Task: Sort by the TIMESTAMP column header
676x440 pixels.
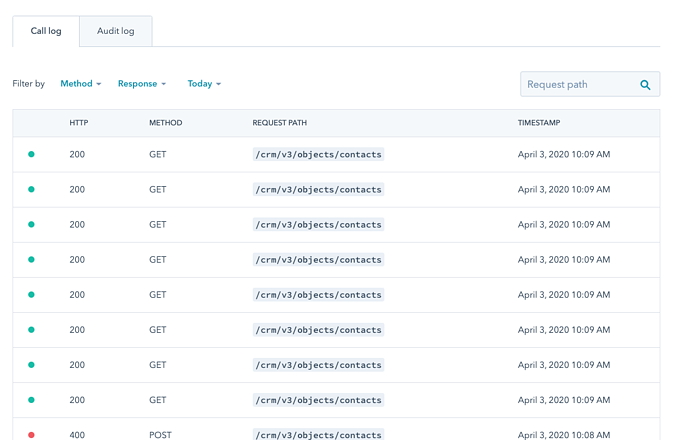Action: point(539,123)
